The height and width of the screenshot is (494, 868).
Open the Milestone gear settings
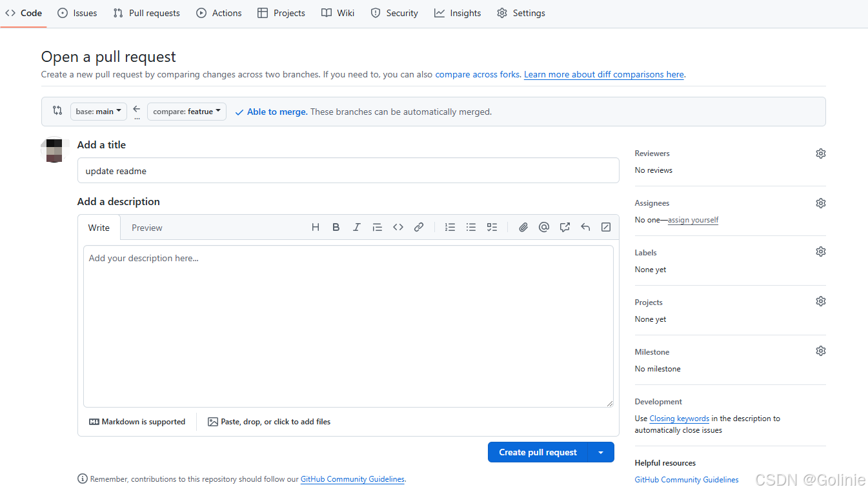click(821, 351)
